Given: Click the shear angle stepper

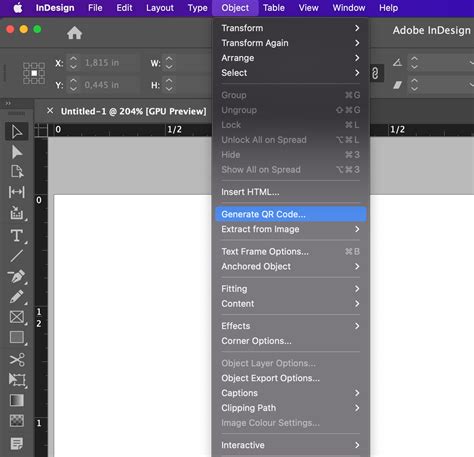Looking at the screenshot, I should 414,85.
